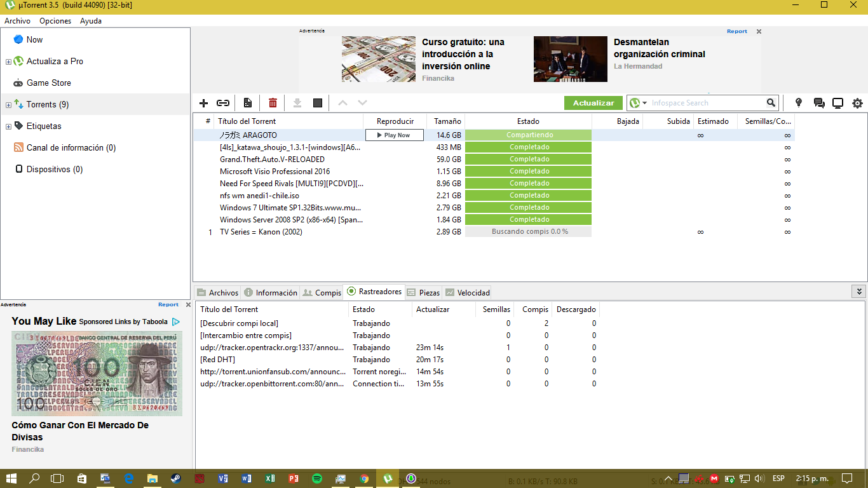Open Windows Start menu
The width and height of the screenshot is (868, 488).
click(x=11, y=478)
